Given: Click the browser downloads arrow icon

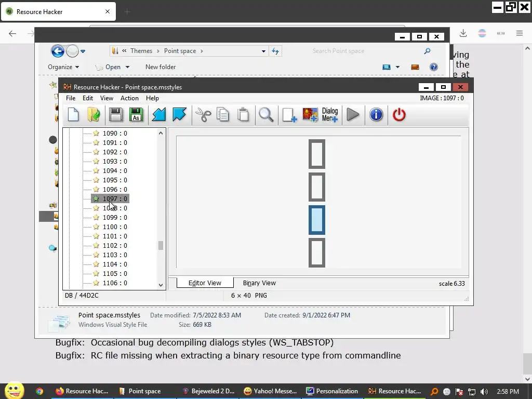Looking at the screenshot, I should [x=463, y=33].
